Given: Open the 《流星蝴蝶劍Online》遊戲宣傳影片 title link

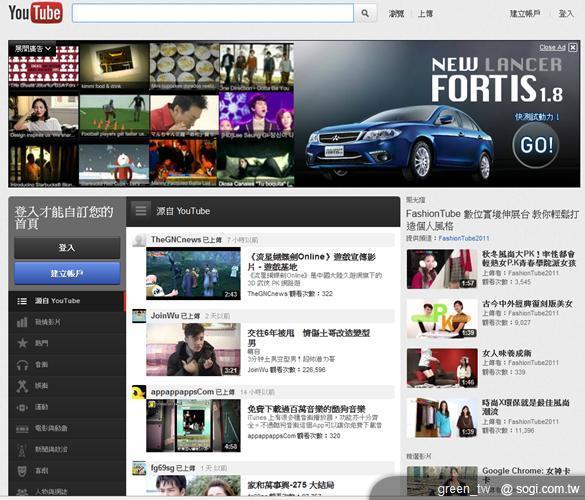Looking at the screenshot, I should pos(312,262).
